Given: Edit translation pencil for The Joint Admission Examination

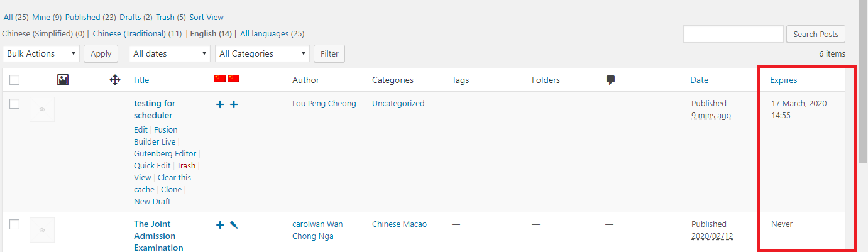Looking at the screenshot, I should click(x=234, y=224).
